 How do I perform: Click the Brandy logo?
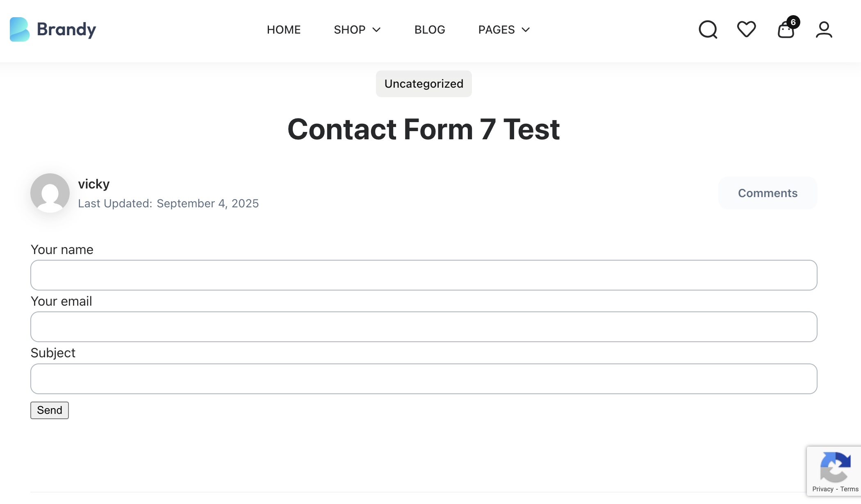[53, 30]
